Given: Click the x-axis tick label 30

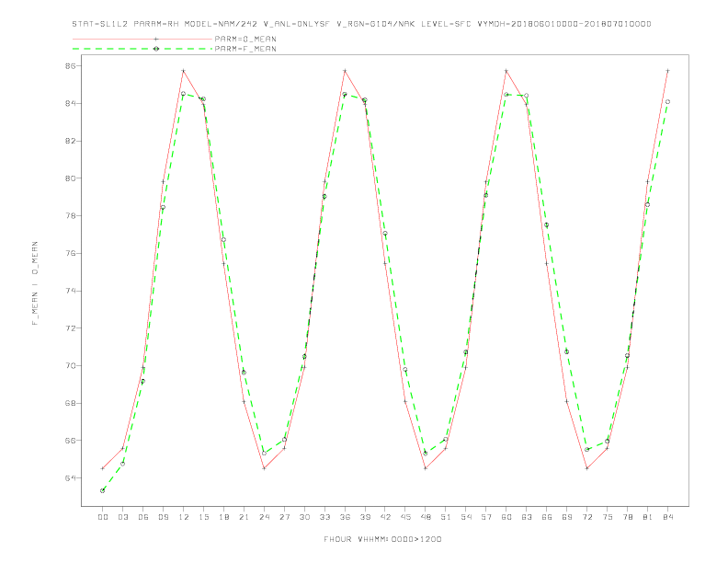Looking at the screenshot, I should click(304, 517).
